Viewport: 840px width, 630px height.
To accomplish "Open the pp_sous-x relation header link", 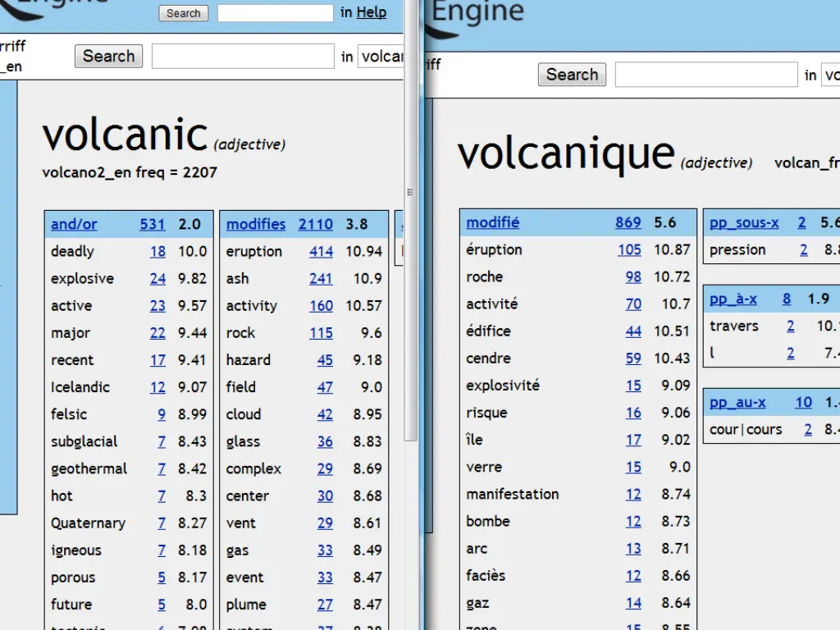I will [x=743, y=222].
